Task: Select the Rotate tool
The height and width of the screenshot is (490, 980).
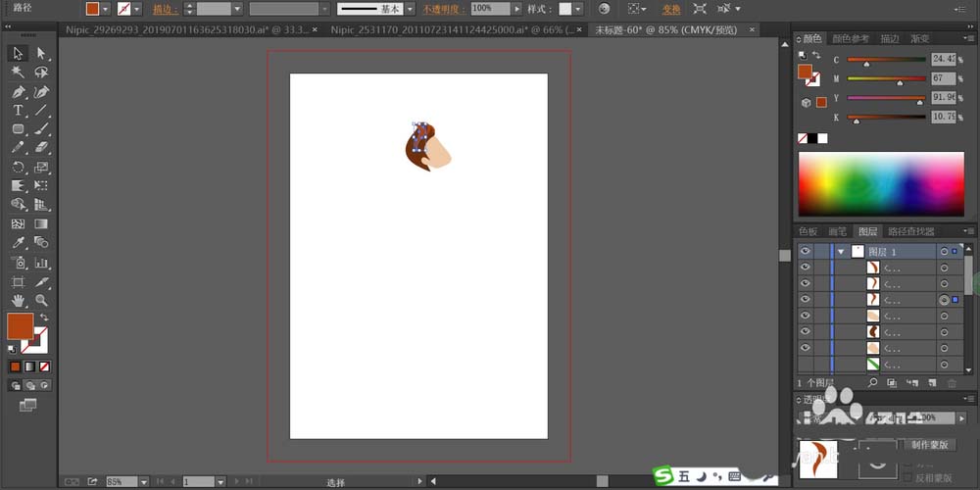Action: point(18,167)
